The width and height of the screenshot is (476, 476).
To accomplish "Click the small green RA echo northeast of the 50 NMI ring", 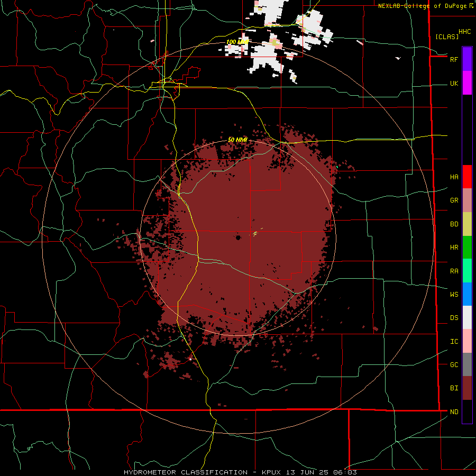I will click(337, 167).
